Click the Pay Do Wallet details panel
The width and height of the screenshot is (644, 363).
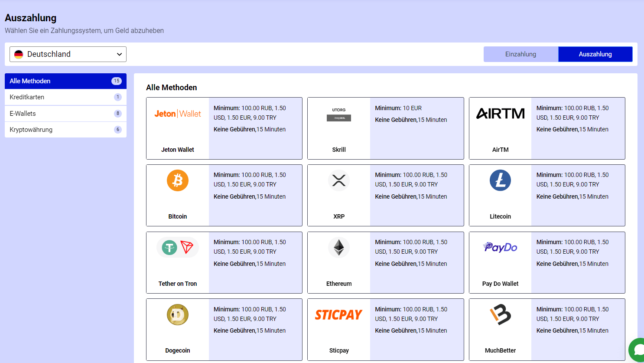578,262
